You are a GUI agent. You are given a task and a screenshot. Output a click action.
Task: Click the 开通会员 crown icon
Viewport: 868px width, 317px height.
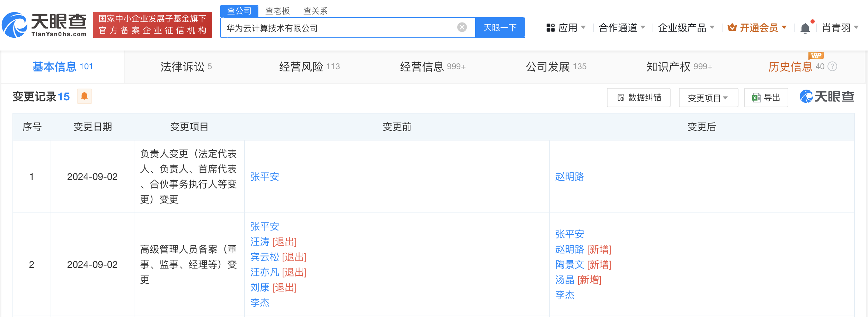point(732,27)
